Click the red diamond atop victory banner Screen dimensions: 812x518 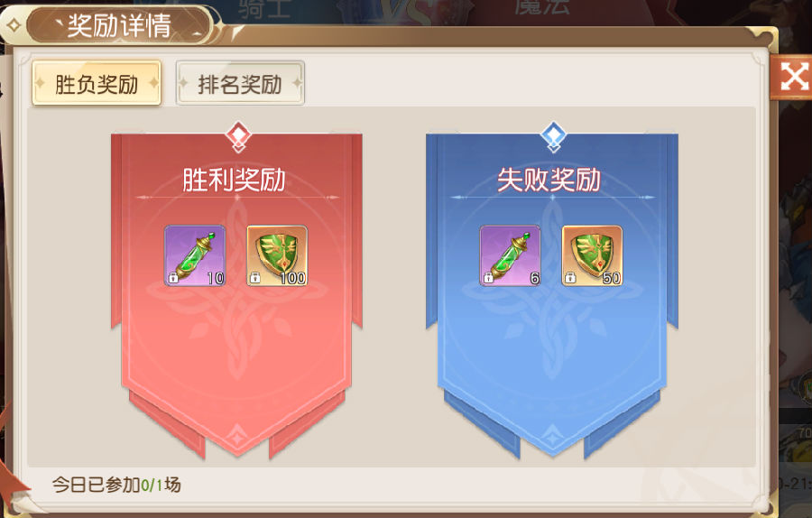(x=238, y=136)
